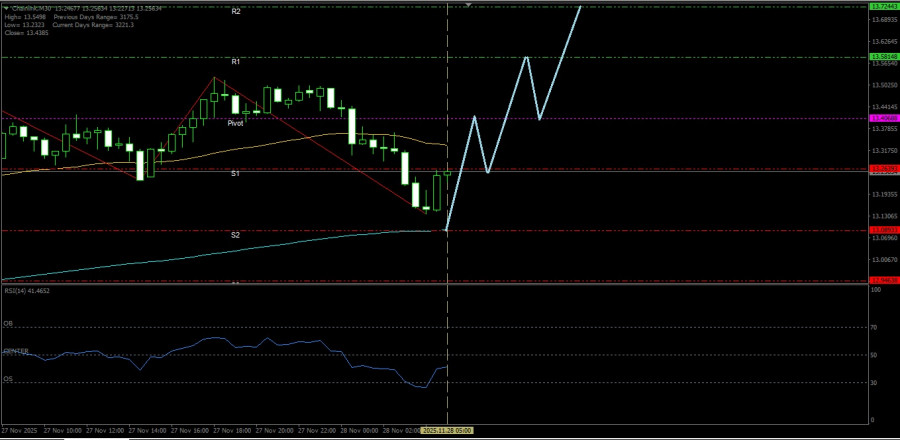
Task: Click the 27 Nov 10:00 time axis label
Action: (x=61, y=430)
